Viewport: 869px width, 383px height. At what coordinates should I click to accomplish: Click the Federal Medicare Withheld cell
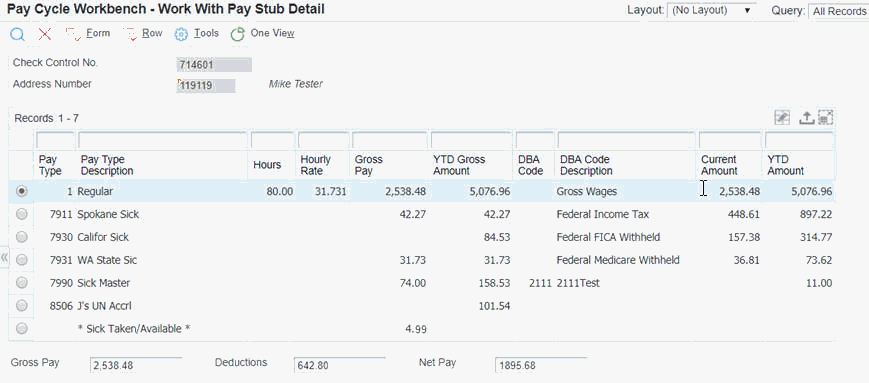click(x=618, y=260)
